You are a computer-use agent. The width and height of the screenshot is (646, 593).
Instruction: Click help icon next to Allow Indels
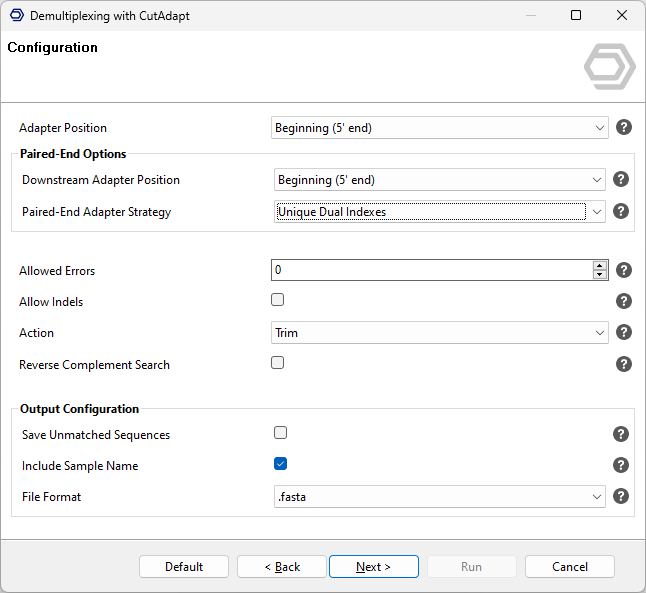coord(624,301)
